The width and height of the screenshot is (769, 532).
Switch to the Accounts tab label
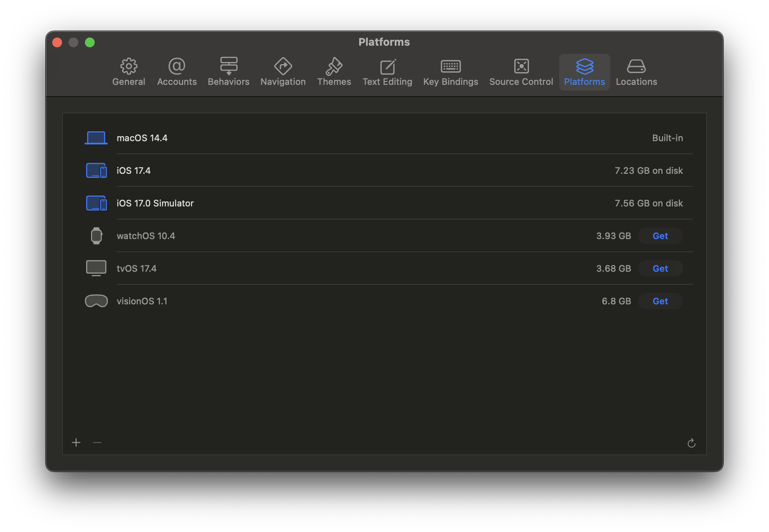point(177,82)
